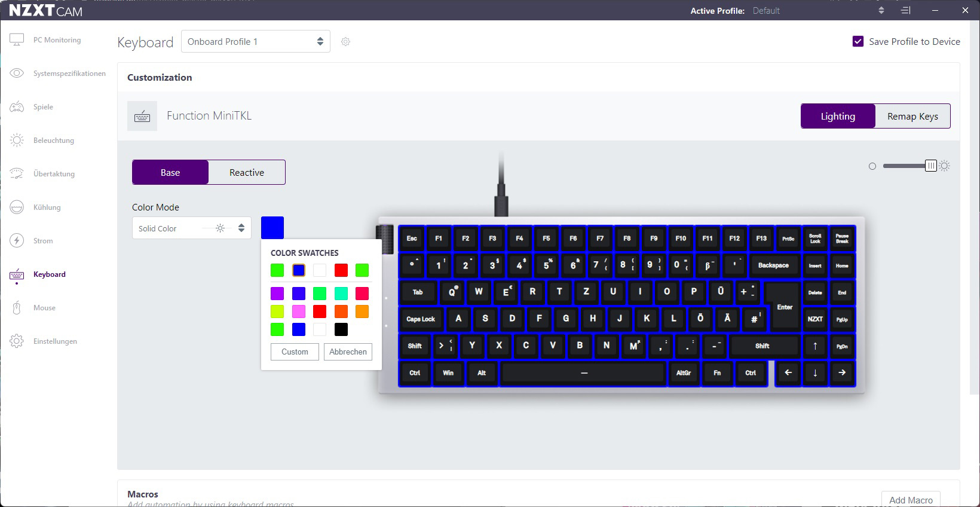Image resolution: width=980 pixels, height=507 pixels.
Task: Select the Delete key on keyboard
Action: [x=815, y=292]
